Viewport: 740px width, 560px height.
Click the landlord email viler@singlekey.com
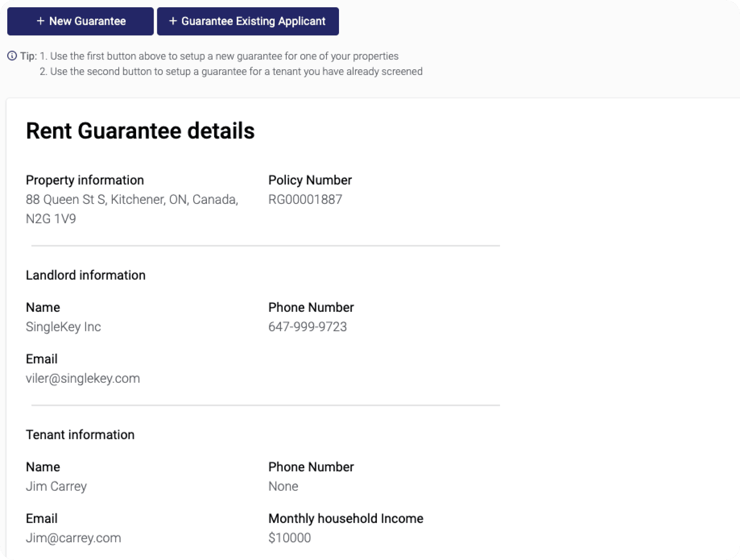(83, 378)
